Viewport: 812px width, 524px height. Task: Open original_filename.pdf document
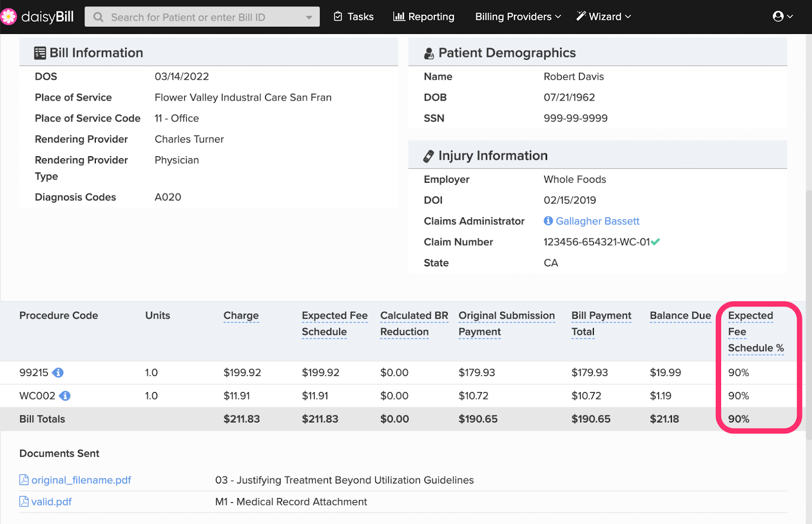click(81, 480)
